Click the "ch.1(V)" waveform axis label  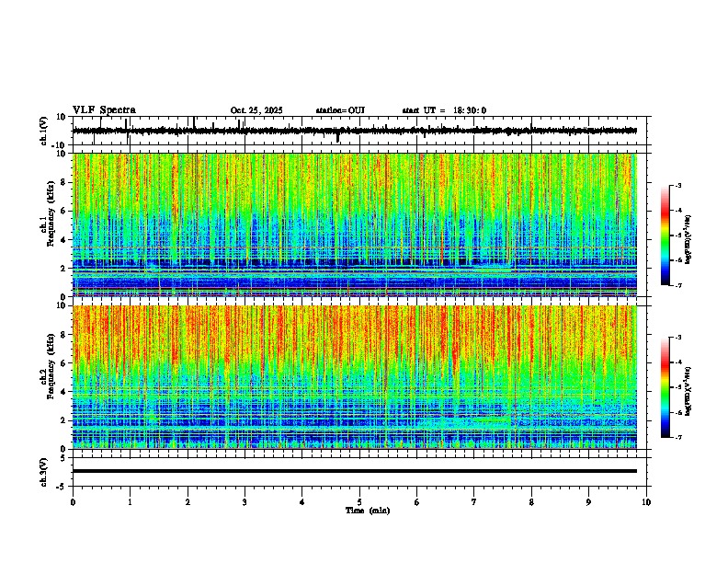pyautogui.click(x=44, y=131)
